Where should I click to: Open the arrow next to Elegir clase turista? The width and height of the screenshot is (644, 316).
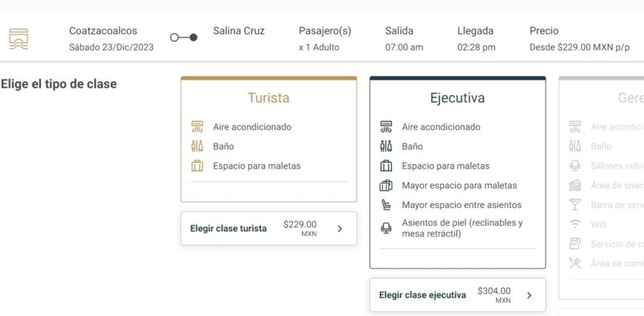pos(340,229)
